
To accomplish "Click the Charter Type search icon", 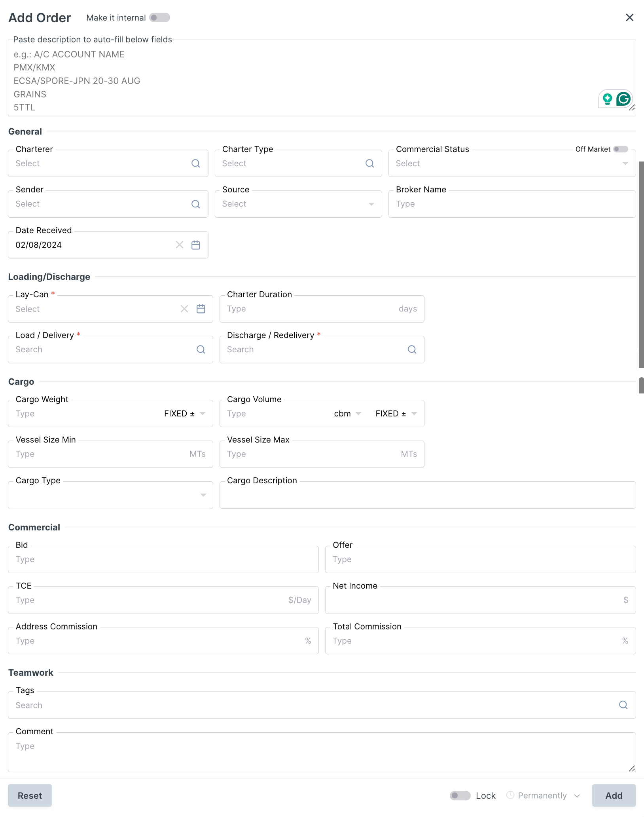I will pos(369,163).
